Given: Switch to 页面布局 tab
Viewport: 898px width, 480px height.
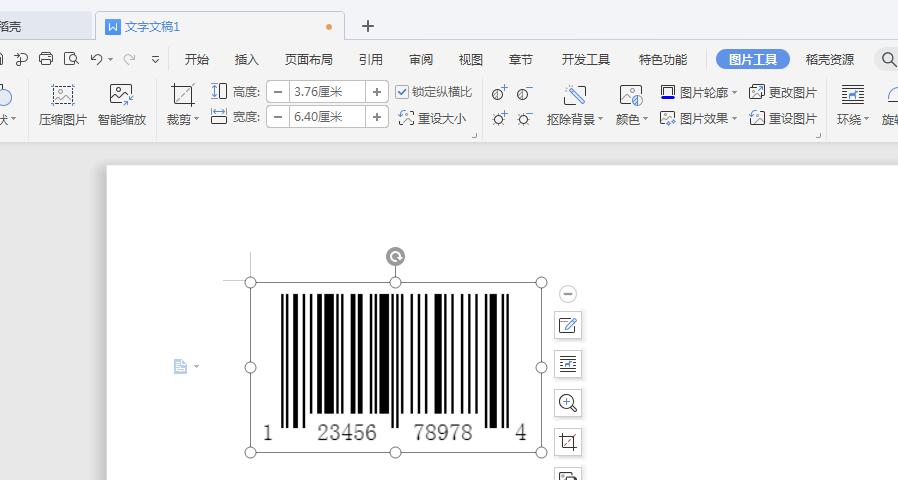Looking at the screenshot, I should (x=308, y=59).
